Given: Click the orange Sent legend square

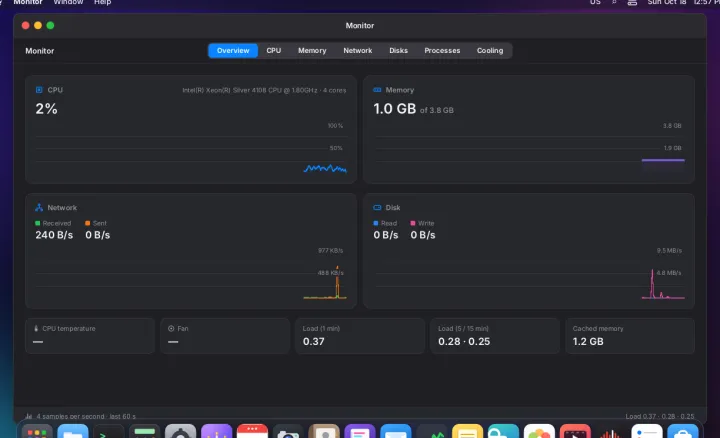Looking at the screenshot, I should point(88,223).
